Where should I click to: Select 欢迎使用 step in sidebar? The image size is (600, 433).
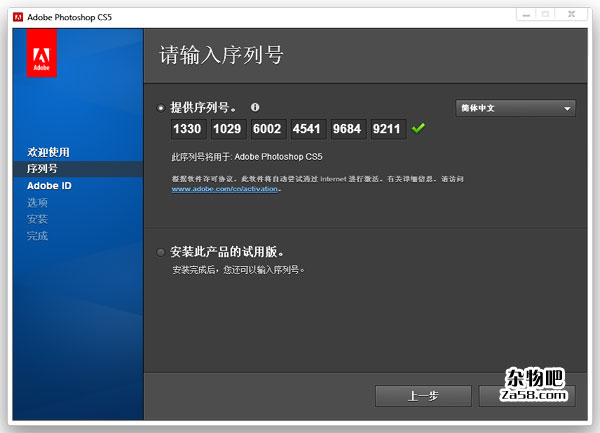tap(48, 152)
